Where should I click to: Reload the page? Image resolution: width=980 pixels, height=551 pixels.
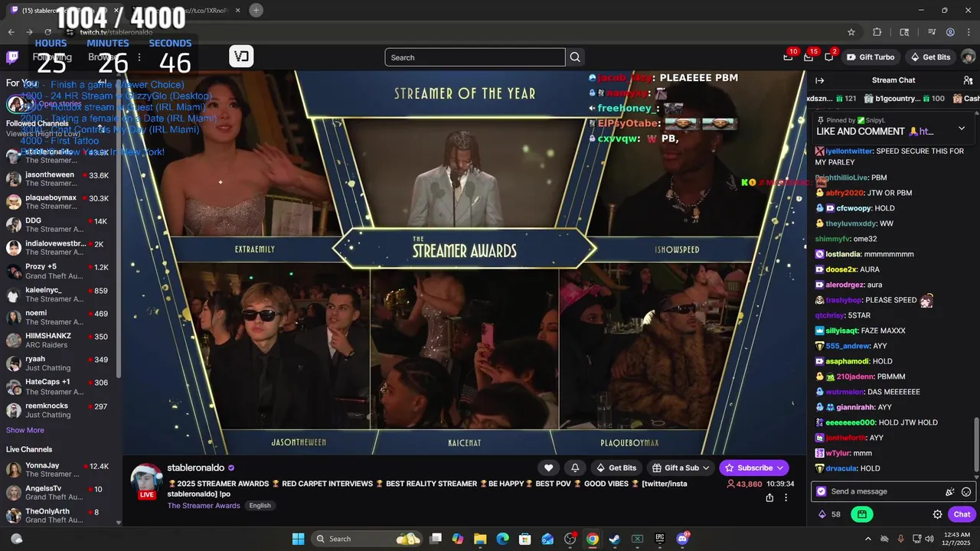47,32
